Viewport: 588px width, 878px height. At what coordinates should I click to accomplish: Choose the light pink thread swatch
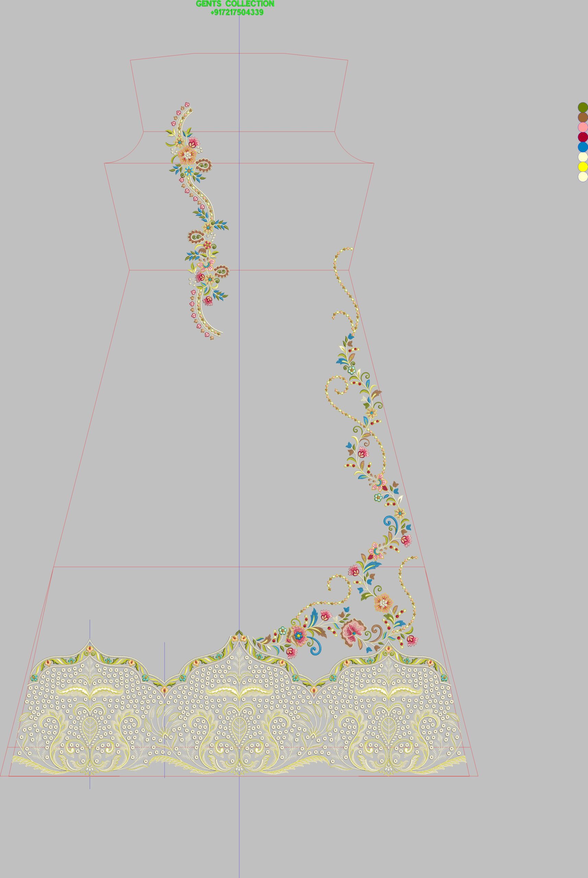[583, 127]
